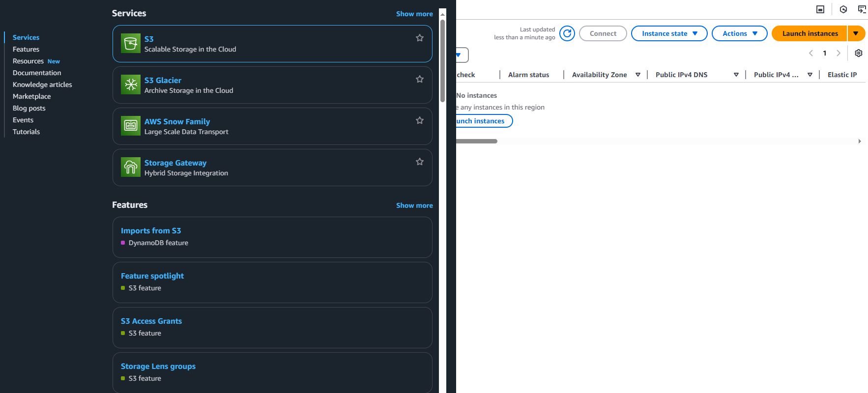Screen dimensions: 868x393
Task: Select Knowledge articles category
Action: [42, 84]
